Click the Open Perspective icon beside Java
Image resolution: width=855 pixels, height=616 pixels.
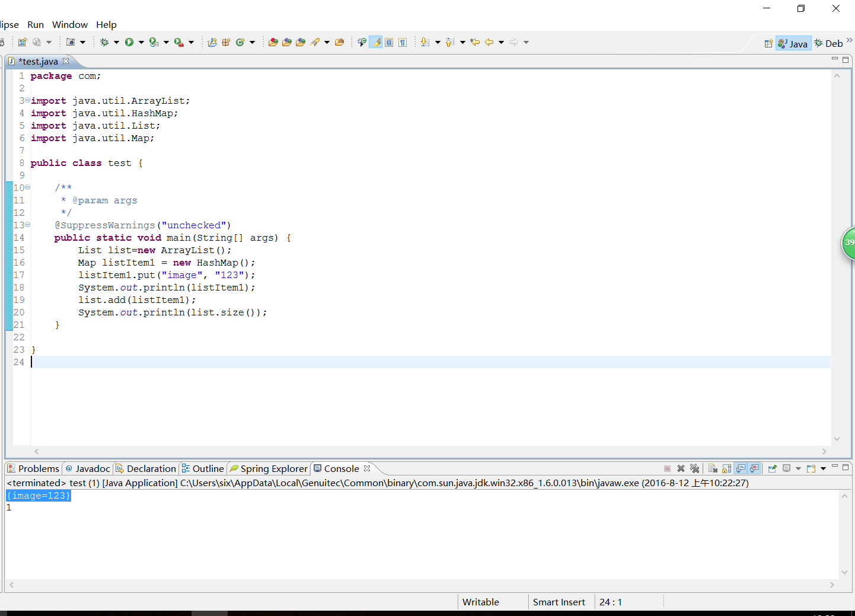pyautogui.click(x=768, y=43)
